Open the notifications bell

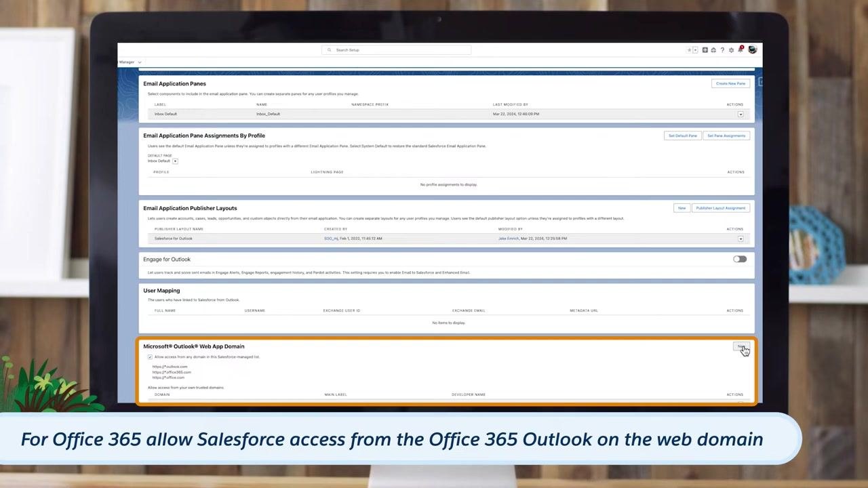741,49
